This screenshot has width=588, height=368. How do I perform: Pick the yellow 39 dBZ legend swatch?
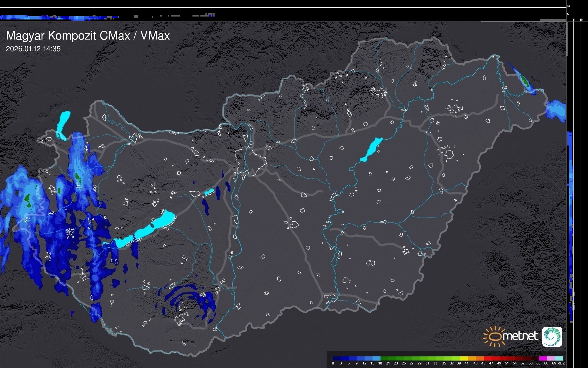pyautogui.click(x=463, y=358)
